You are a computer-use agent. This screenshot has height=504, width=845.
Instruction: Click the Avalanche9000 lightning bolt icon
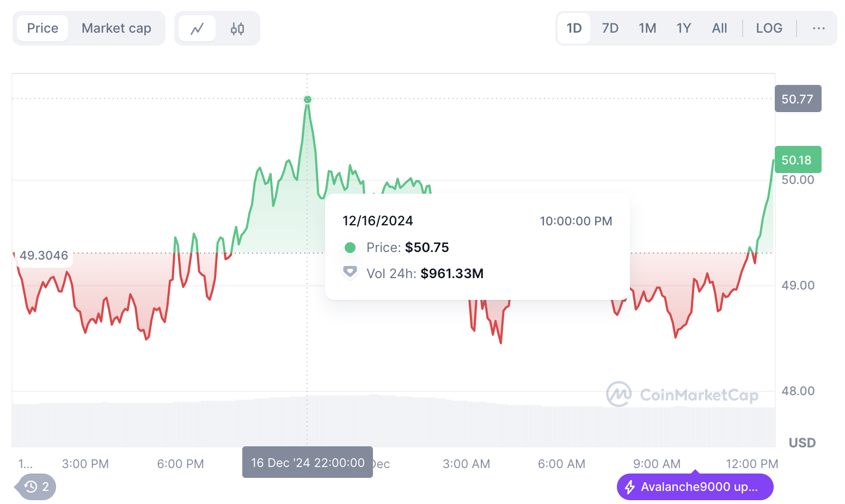[630, 487]
